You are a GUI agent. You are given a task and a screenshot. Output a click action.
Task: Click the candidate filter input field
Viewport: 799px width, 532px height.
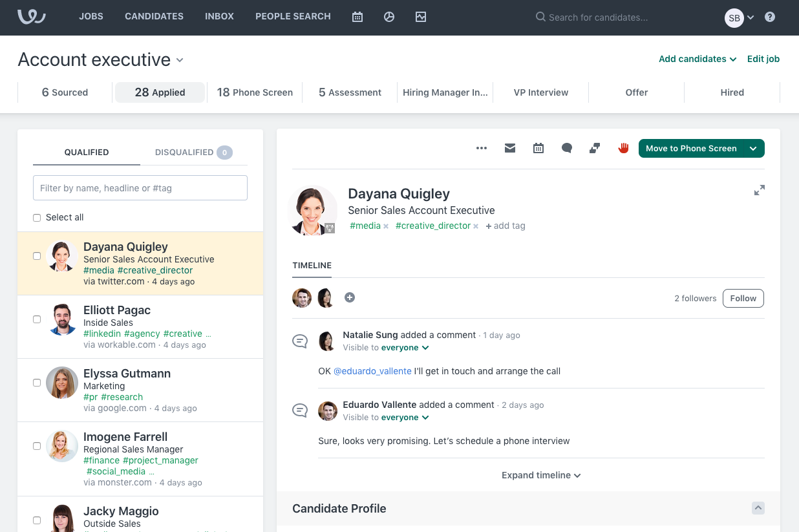(x=140, y=187)
